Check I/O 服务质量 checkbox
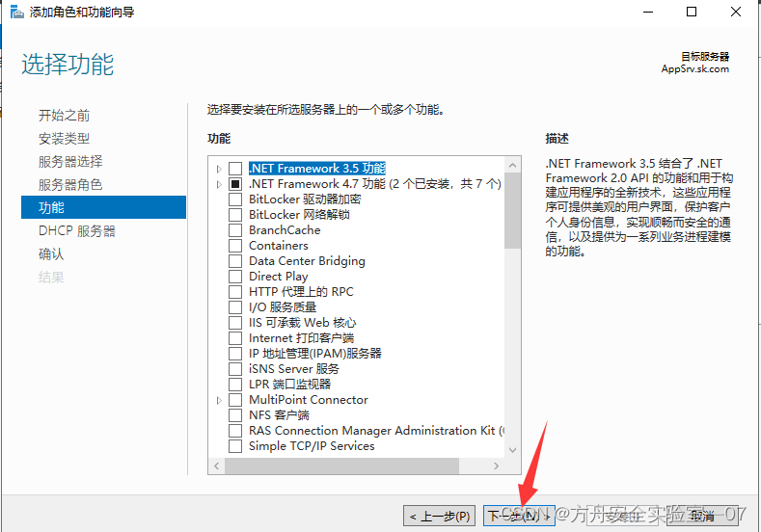This screenshot has height=532, width=761. pyautogui.click(x=235, y=307)
